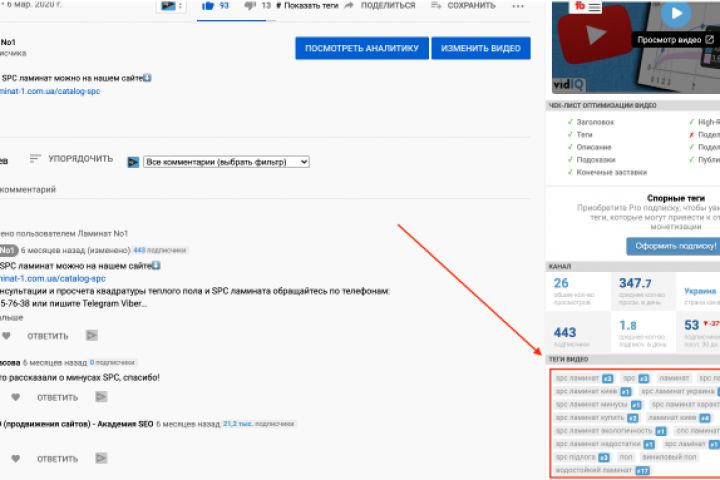Click vidIQ icon next to pinned comment reply

click(x=92, y=336)
